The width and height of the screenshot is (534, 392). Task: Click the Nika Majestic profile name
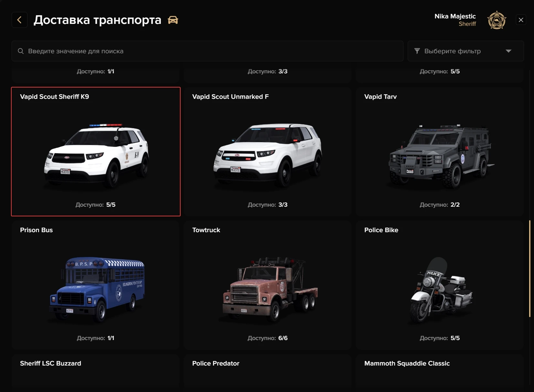click(x=455, y=16)
